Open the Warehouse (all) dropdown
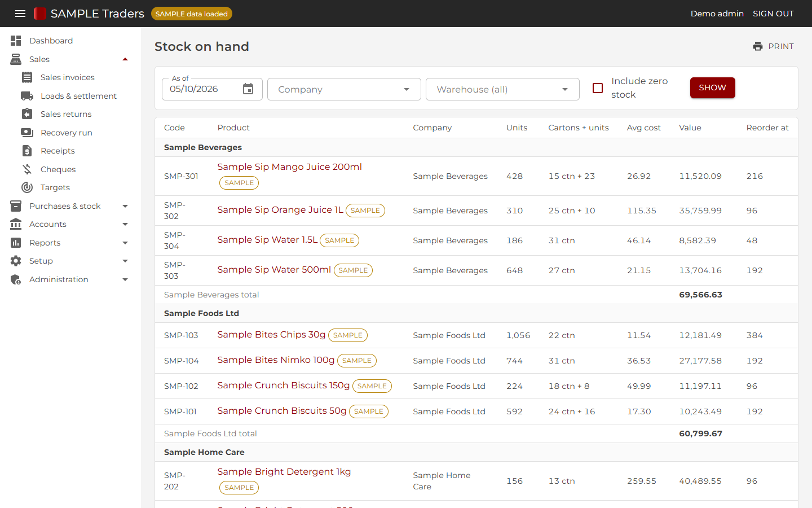 pyautogui.click(x=502, y=89)
